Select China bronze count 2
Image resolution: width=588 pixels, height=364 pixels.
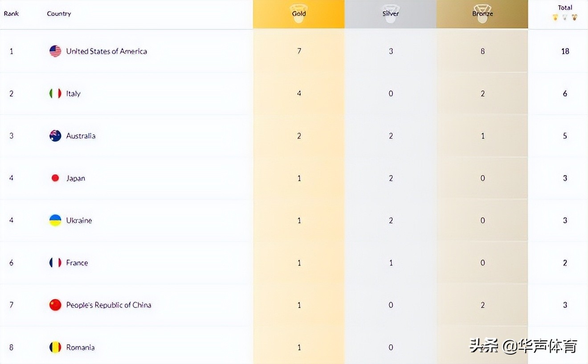pos(482,305)
